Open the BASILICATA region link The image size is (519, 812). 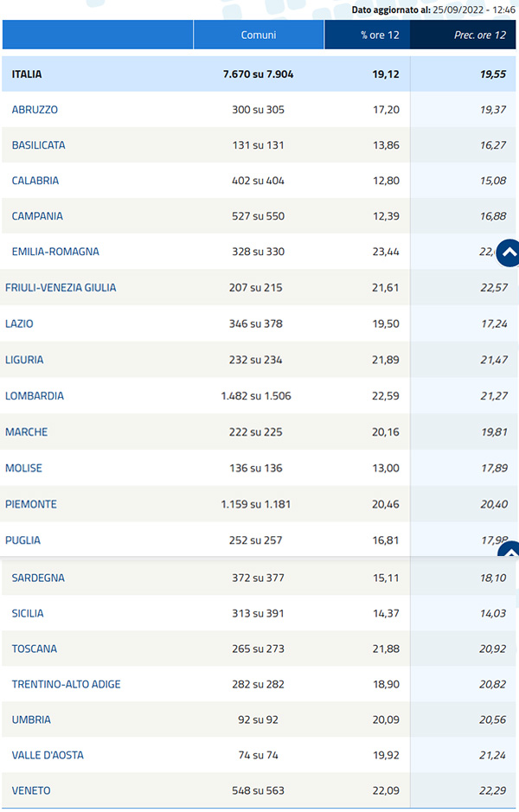click(x=39, y=145)
